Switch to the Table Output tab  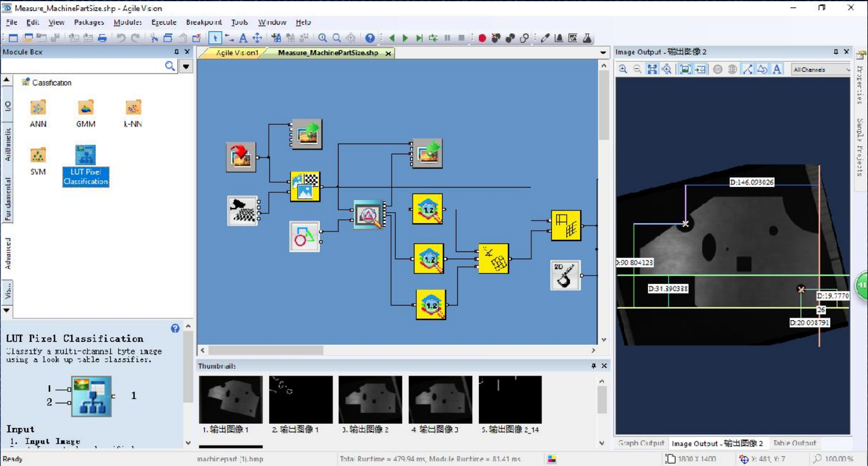(x=795, y=443)
